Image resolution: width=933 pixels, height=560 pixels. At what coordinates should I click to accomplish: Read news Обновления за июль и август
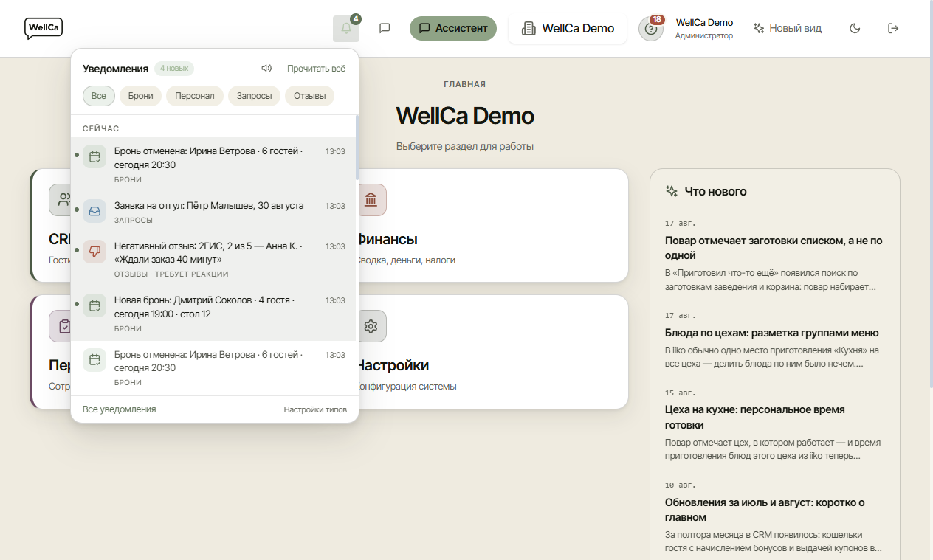774,517
